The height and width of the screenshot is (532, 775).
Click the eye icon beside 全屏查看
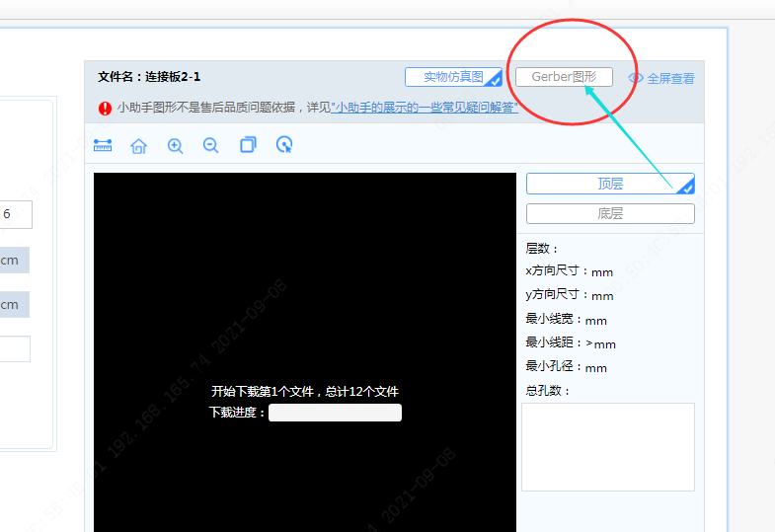point(636,78)
